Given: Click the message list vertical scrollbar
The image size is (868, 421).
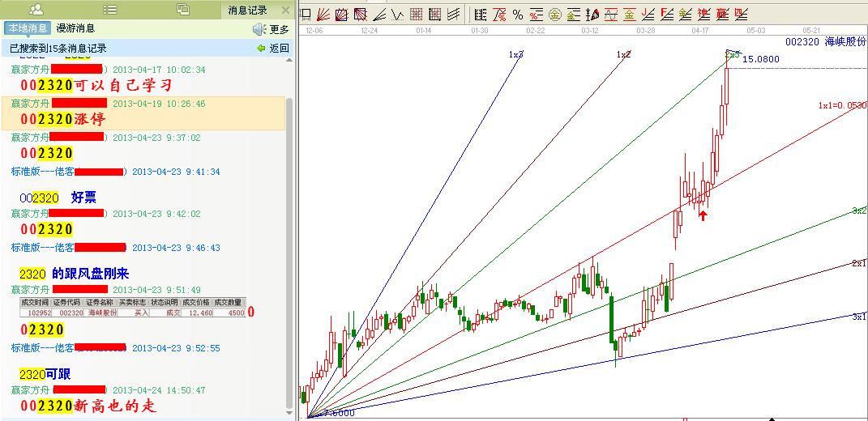Looking at the screenshot, I should point(290,243).
